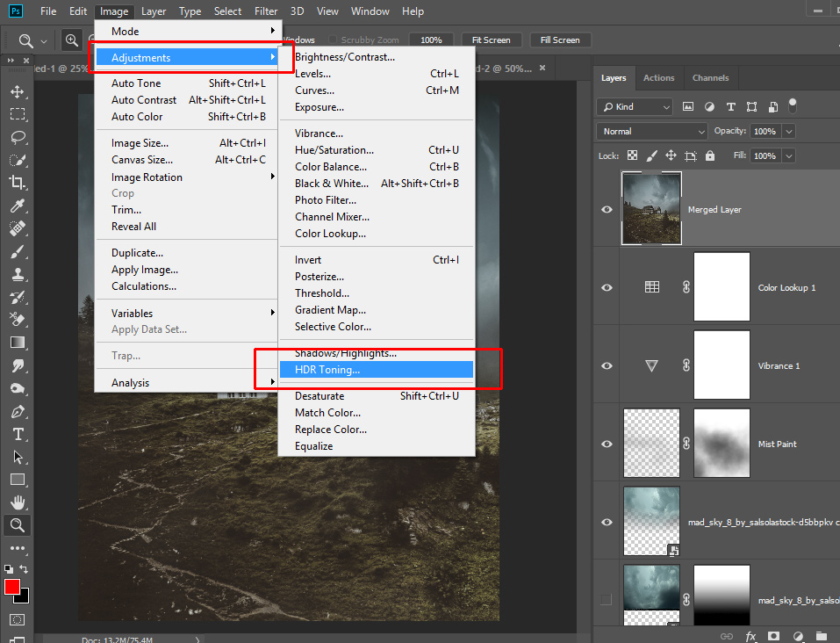840x643 pixels.
Task: Switch to the Channels tab
Action: pos(710,78)
